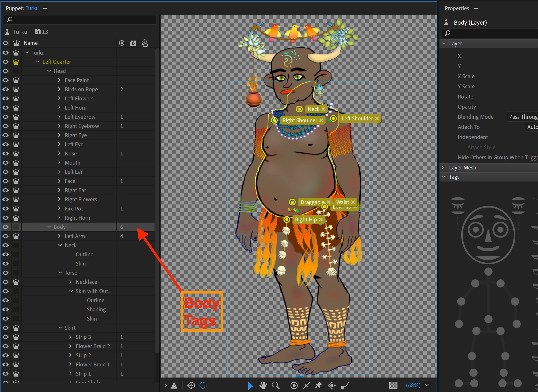Open the Puppet panel menu
This screenshot has width=538, height=392.
click(45, 8)
